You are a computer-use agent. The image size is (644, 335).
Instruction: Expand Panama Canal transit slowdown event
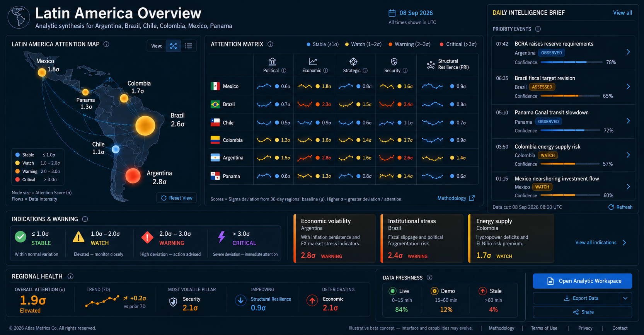pyautogui.click(x=628, y=121)
